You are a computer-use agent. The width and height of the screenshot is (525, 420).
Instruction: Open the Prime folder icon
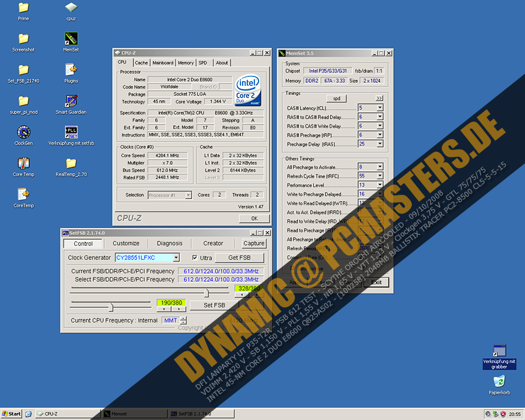tap(23, 12)
